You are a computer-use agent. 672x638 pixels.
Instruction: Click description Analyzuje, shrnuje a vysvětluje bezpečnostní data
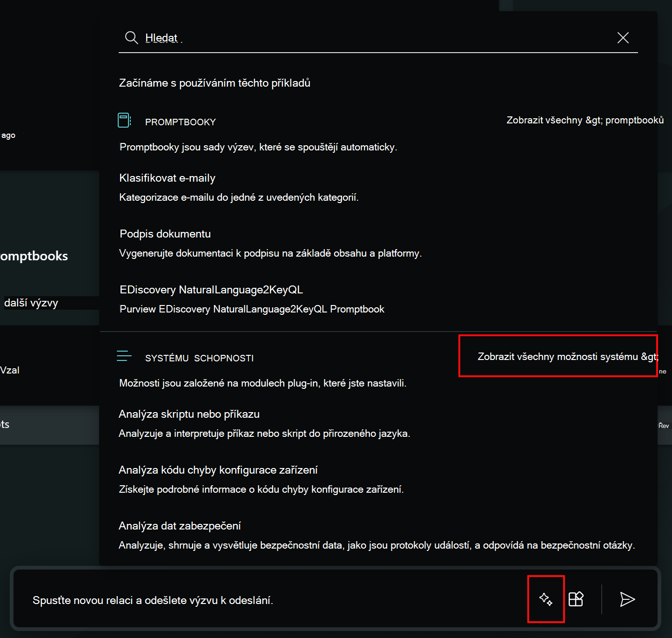[377, 545]
